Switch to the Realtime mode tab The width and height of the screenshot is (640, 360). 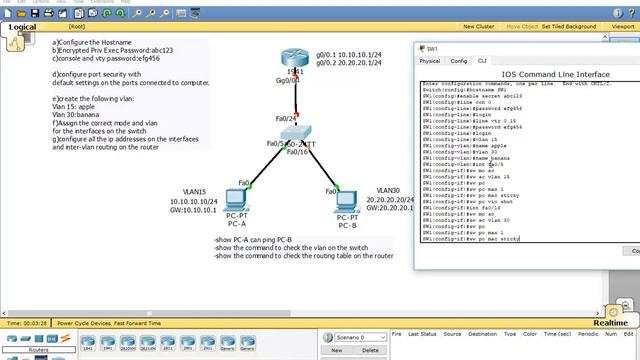(x=611, y=323)
